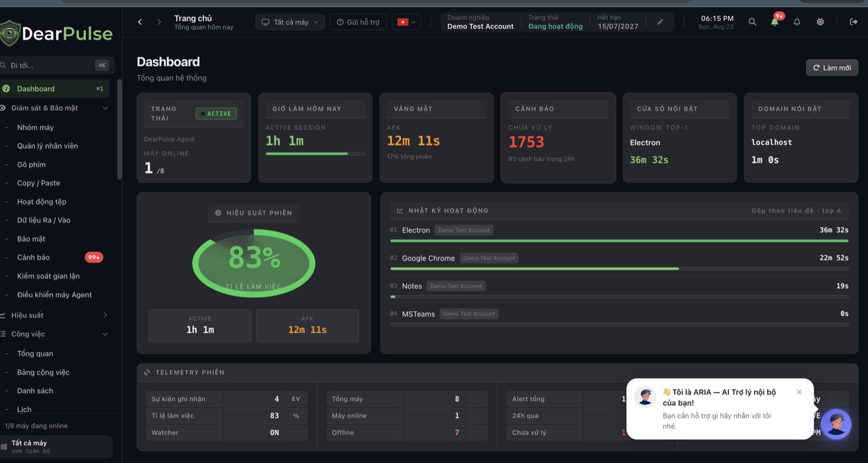Close the ARIA assistant popup
Screen dimensions: 868x463
tap(799, 392)
